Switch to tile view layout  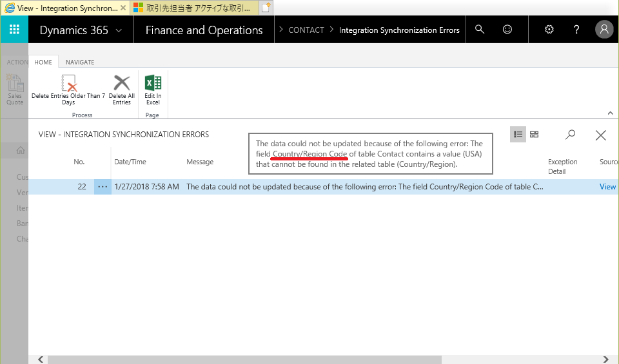tap(534, 134)
